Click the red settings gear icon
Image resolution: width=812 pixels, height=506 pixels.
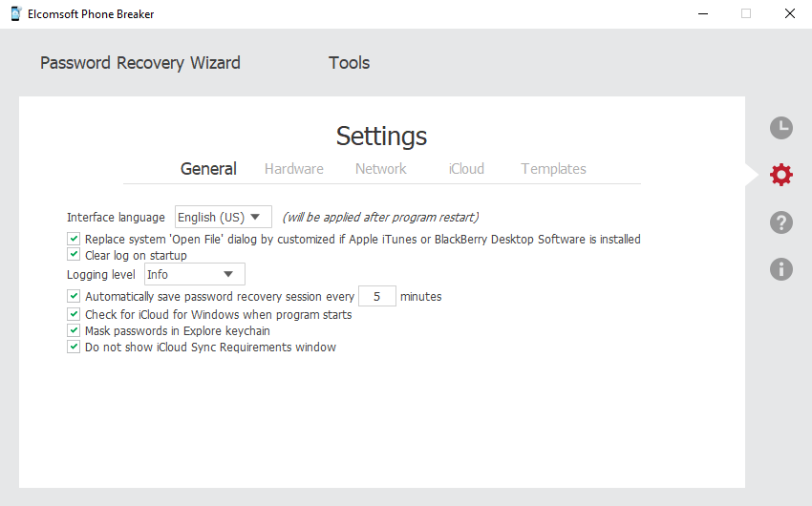coord(780,175)
